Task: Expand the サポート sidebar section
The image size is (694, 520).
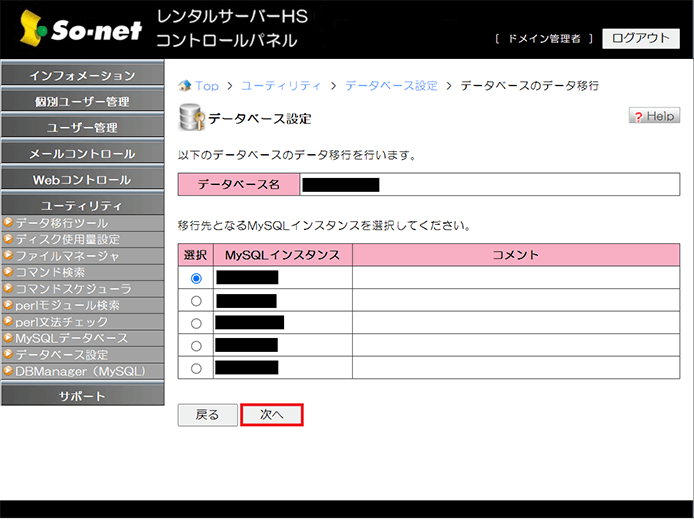Action: (x=82, y=396)
